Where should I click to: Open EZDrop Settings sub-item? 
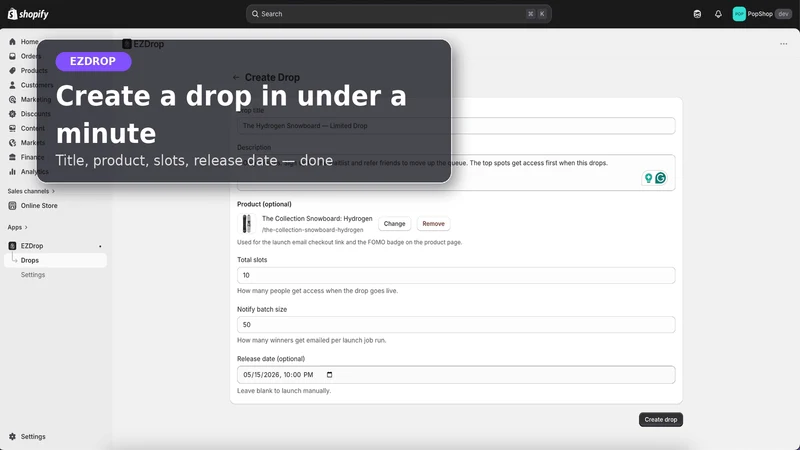33,274
